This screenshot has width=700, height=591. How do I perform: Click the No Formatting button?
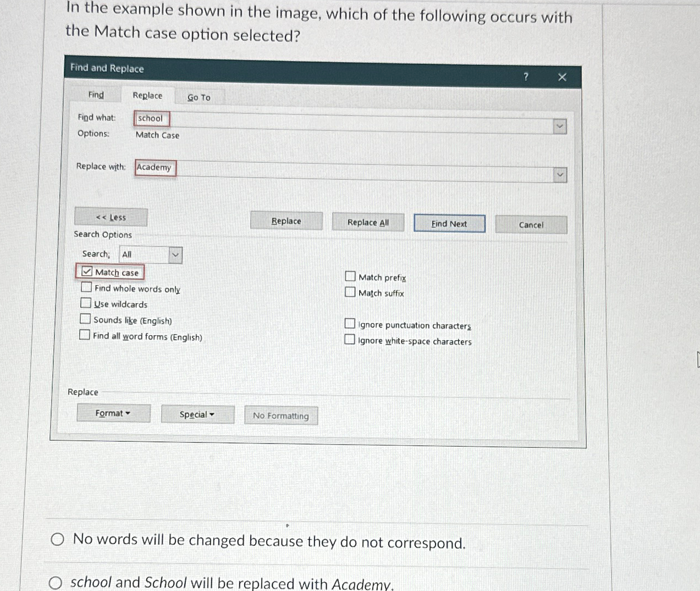tap(280, 415)
